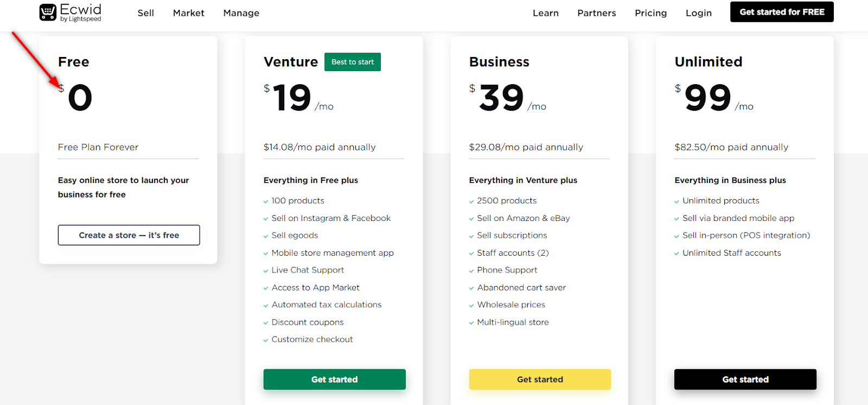Open the Manage menu
This screenshot has width=868, height=405.
[x=241, y=12]
